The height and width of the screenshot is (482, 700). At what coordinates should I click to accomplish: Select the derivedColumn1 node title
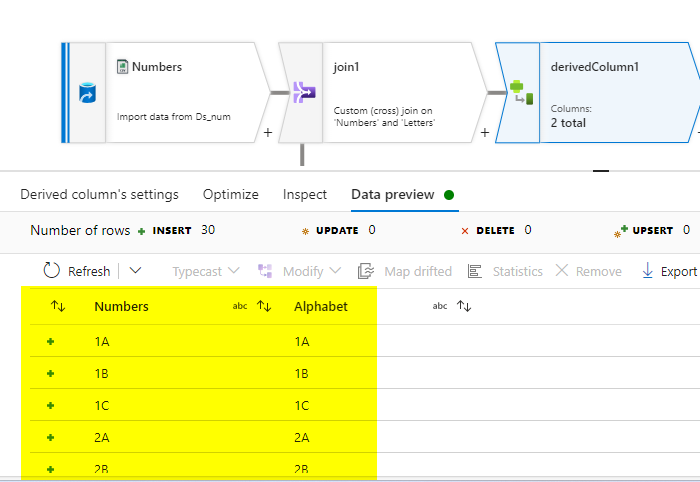click(595, 66)
